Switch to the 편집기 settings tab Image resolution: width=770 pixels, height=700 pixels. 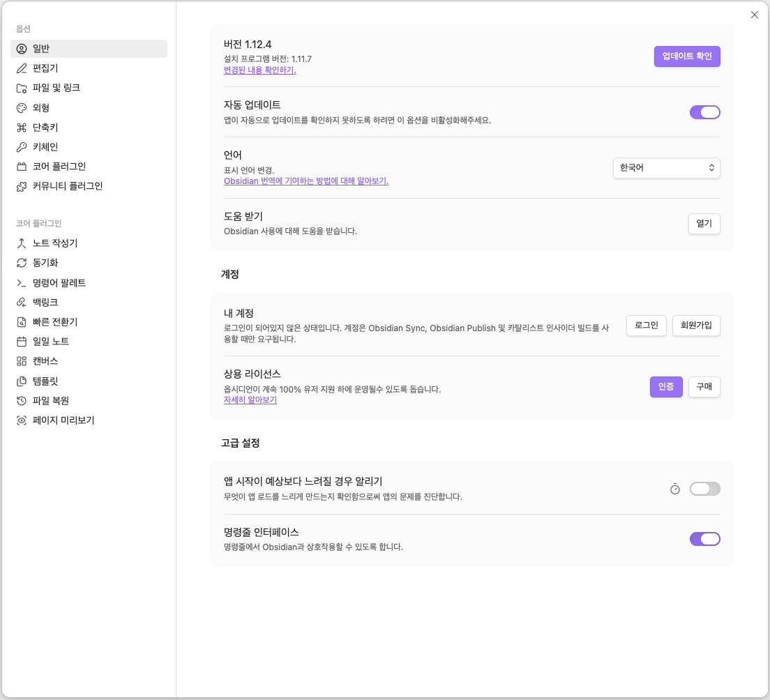(x=89, y=68)
